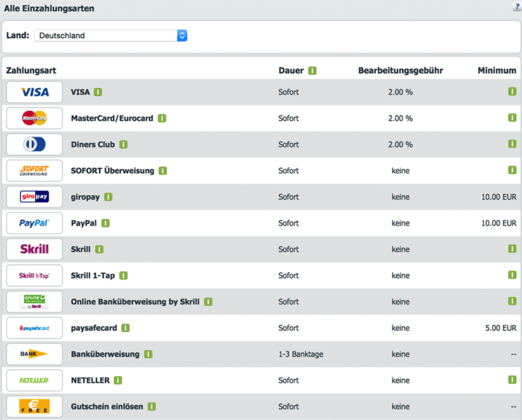522x420 pixels.
Task: Open the info icon next to Banküberweisung
Action: pos(148,354)
